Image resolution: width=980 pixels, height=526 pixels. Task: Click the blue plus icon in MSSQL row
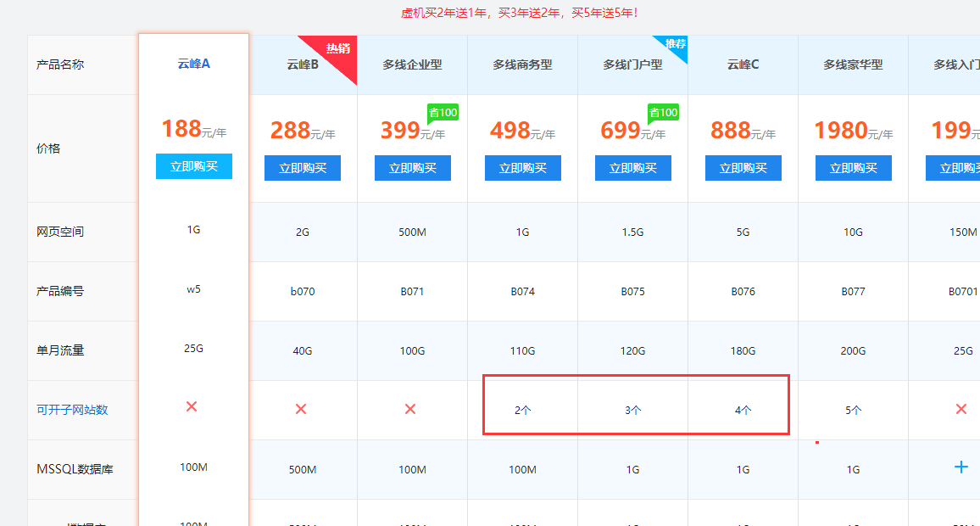(x=961, y=467)
